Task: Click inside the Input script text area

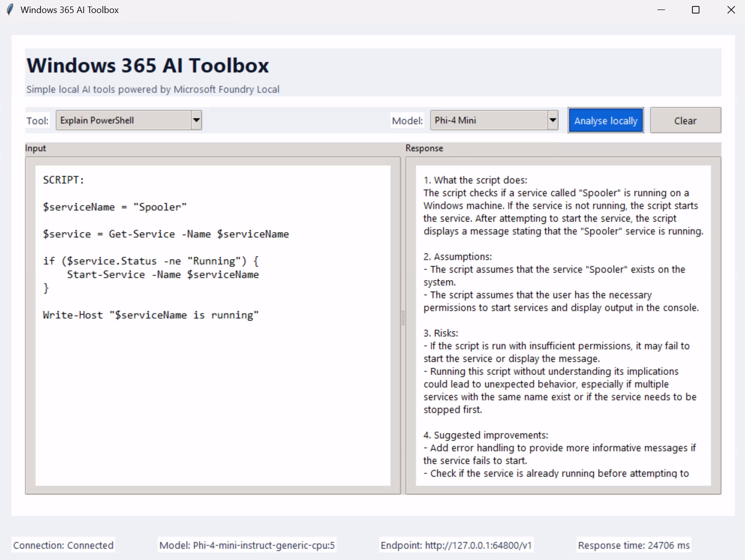Action: tap(213, 325)
